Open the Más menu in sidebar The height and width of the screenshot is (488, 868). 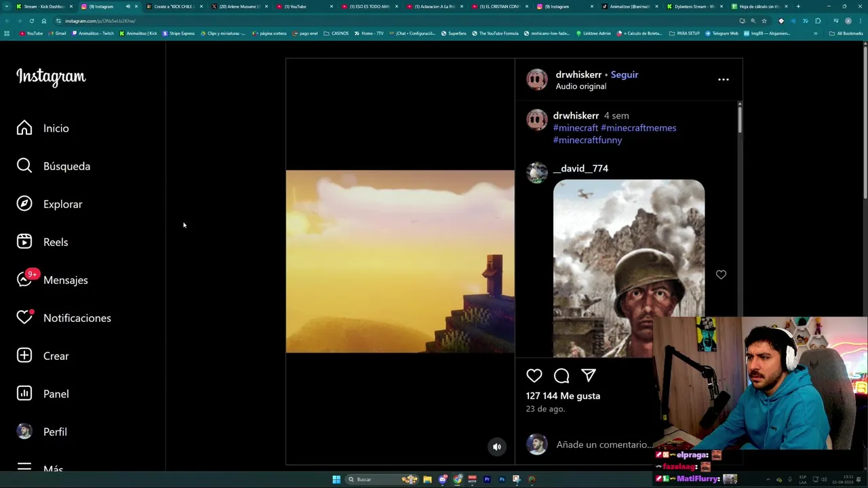[x=40, y=468]
